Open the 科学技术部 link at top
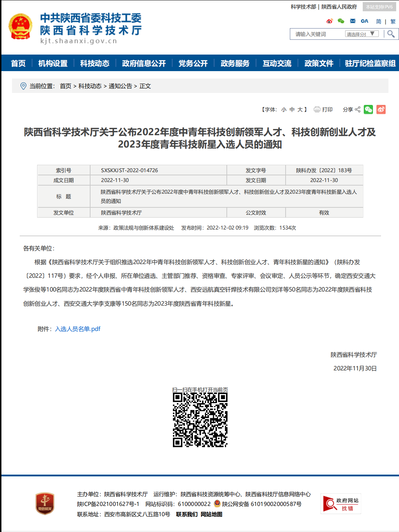The width and height of the screenshot is (399, 532). point(304,7)
